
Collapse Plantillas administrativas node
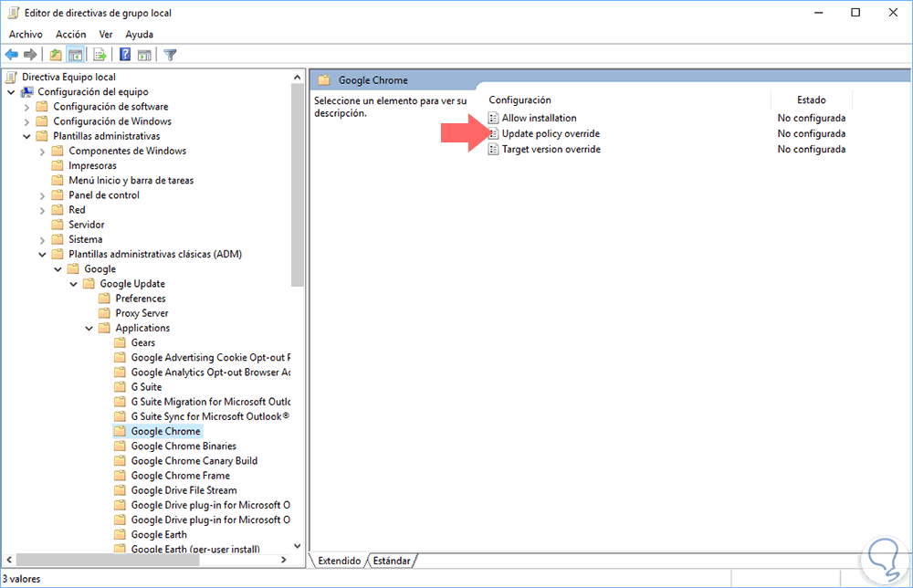point(26,136)
